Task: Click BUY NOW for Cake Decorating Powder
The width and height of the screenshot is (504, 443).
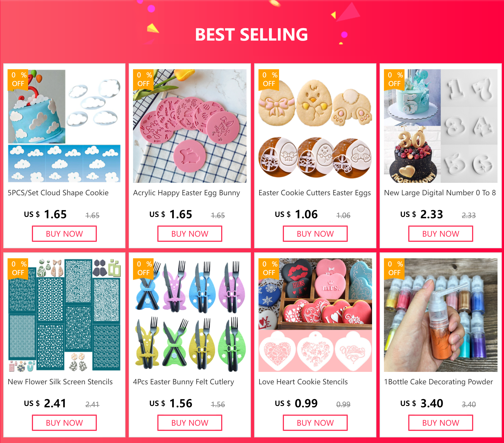Action: [x=441, y=423]
